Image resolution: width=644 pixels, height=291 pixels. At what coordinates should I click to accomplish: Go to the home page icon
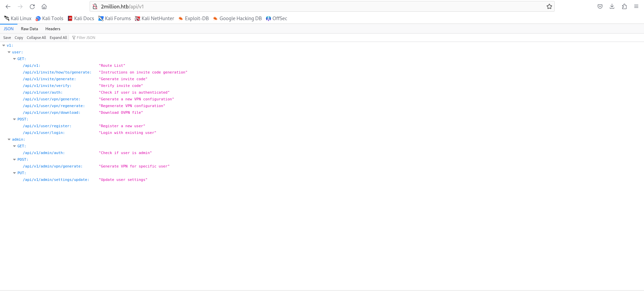pyautogui.click(x=44, y=7)
